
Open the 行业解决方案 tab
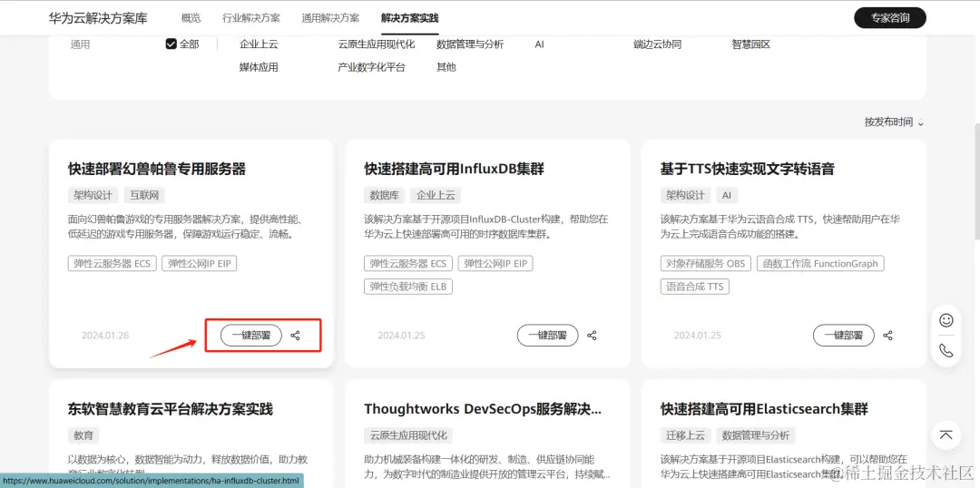251,18
